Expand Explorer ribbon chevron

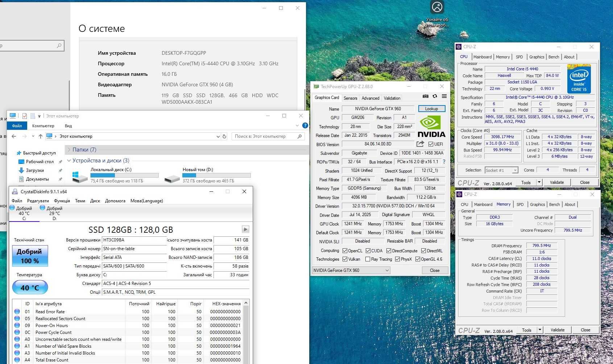pos(297,125)
